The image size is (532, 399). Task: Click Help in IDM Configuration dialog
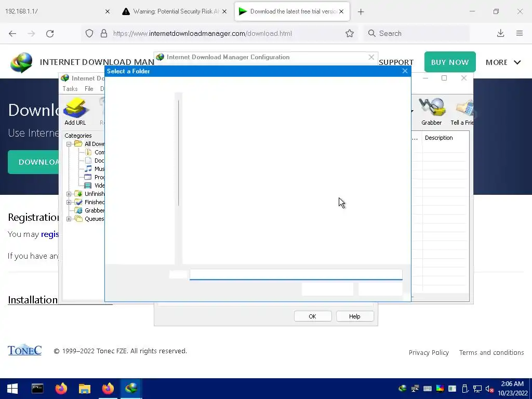[354, 316]
